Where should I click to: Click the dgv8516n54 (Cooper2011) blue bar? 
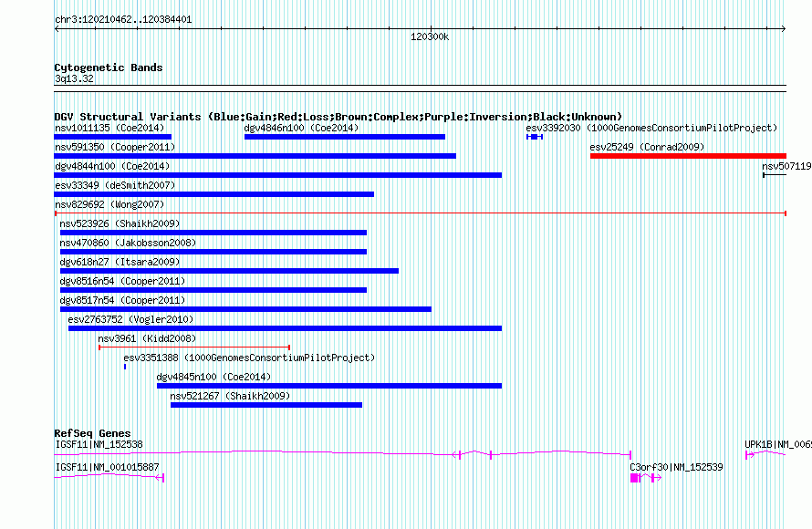pos(213,290)
